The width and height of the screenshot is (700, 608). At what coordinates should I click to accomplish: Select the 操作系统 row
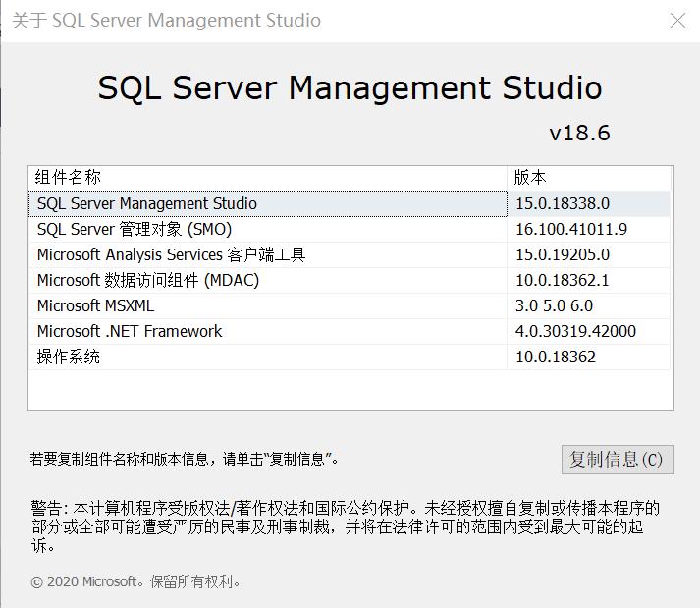pos(350,357)
